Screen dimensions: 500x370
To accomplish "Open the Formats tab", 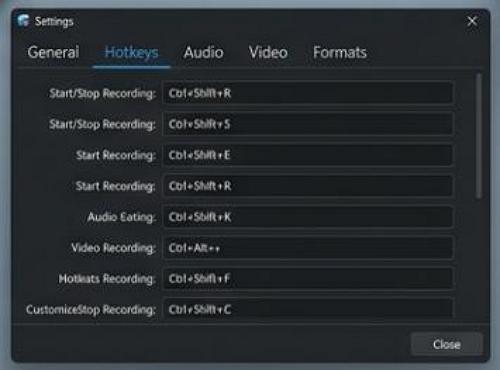I will [x=340, y=52].
